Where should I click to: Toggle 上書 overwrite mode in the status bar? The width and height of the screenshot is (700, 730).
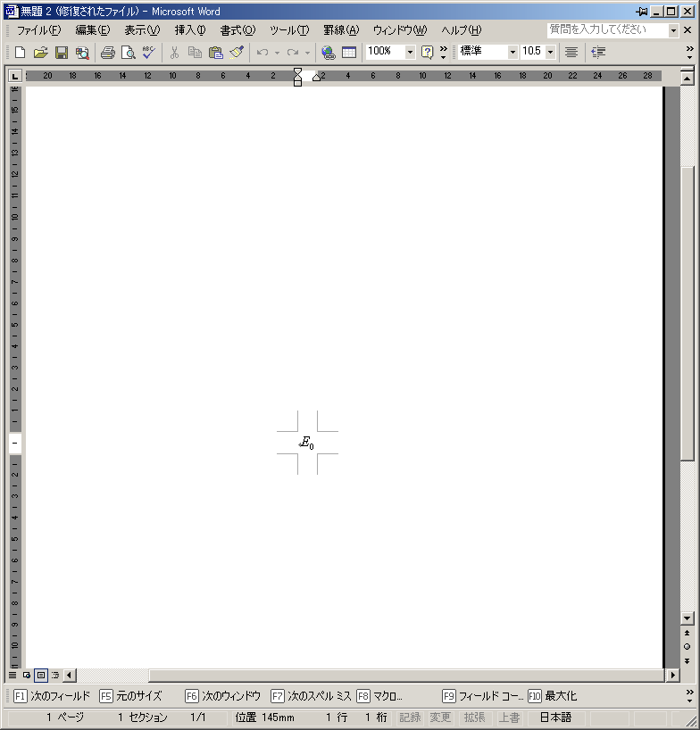pos(509,718)
